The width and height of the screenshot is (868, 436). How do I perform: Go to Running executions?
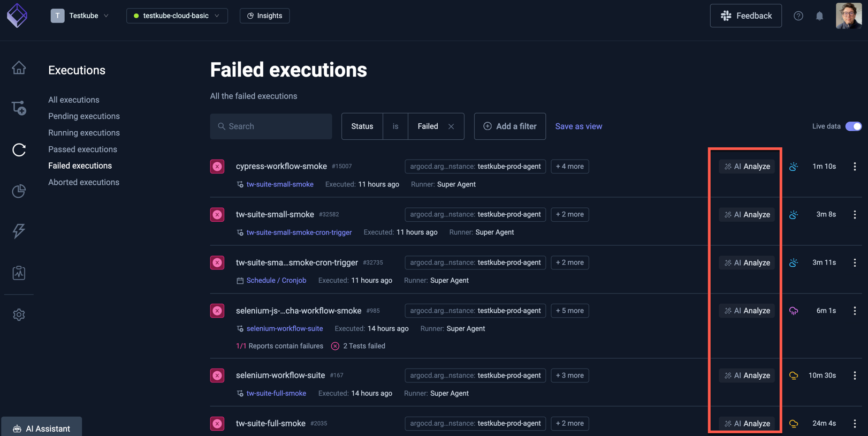(84, 133)
